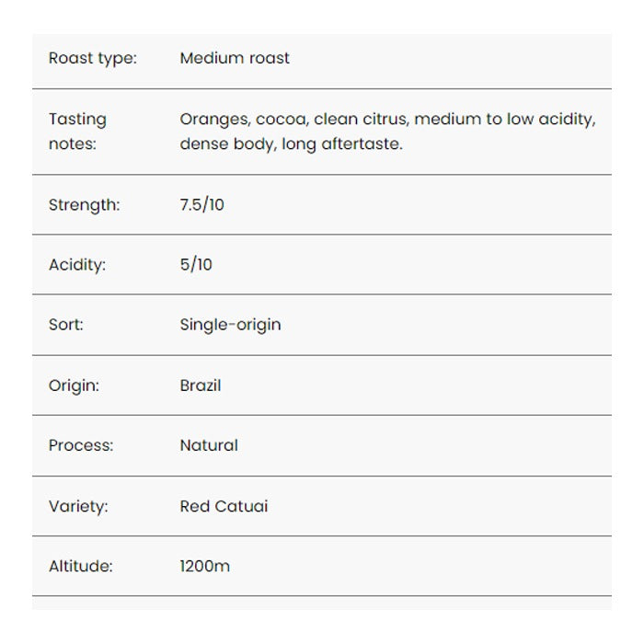Screen dimensions: 644x644
Task: Select the "Medium roast" value text
Action: click(x=235, y=58)
